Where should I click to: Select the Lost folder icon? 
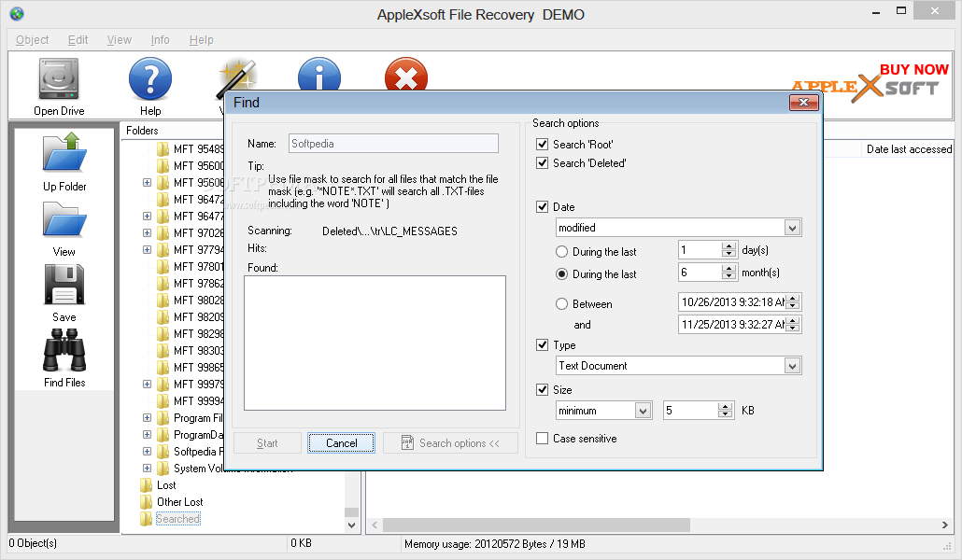coord(146,485)
